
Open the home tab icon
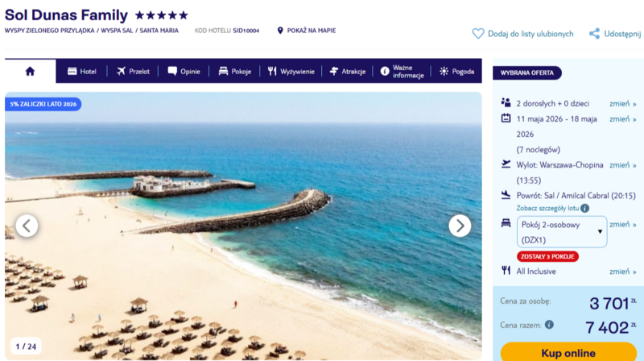[30, 71]
